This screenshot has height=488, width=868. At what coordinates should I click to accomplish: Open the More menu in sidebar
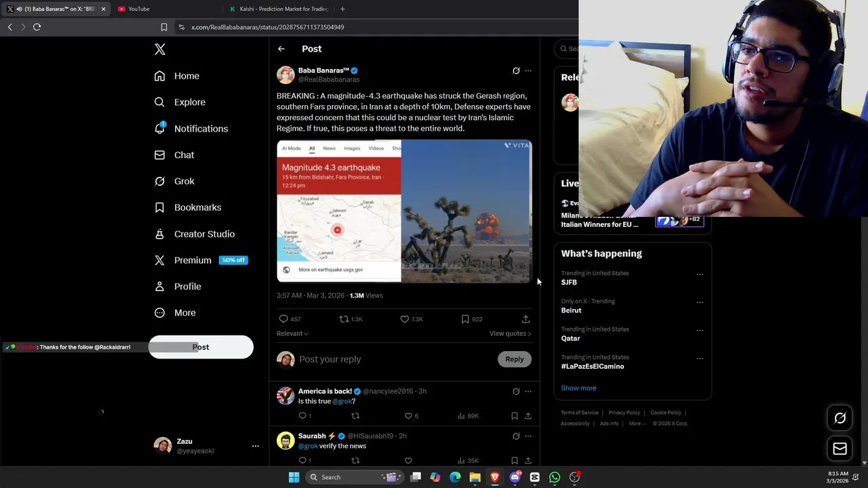[175, 313]
